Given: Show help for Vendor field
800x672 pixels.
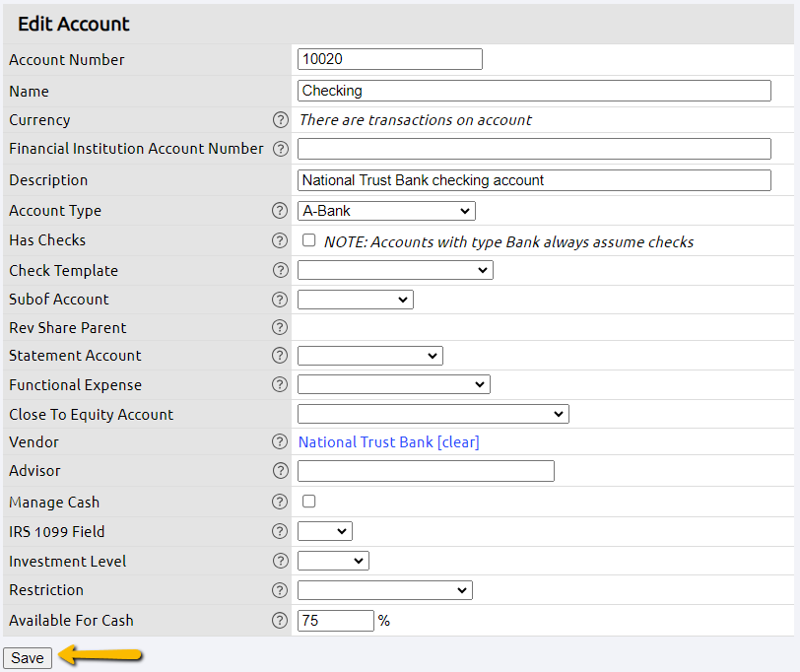Looking at the screenshot, I should click(281, 442).
